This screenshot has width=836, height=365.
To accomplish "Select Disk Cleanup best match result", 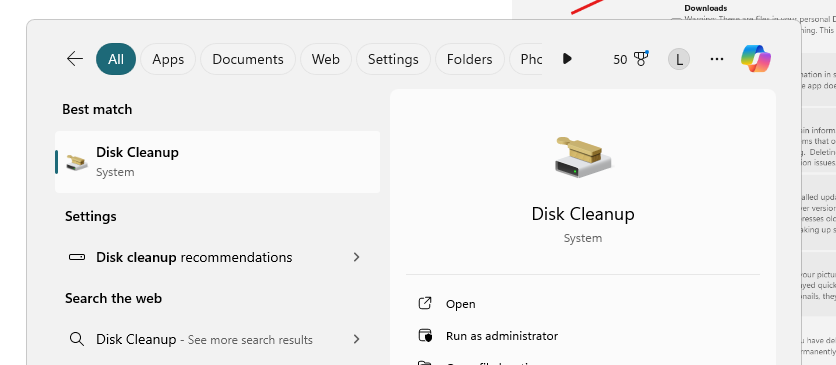I will pos(218,161).
